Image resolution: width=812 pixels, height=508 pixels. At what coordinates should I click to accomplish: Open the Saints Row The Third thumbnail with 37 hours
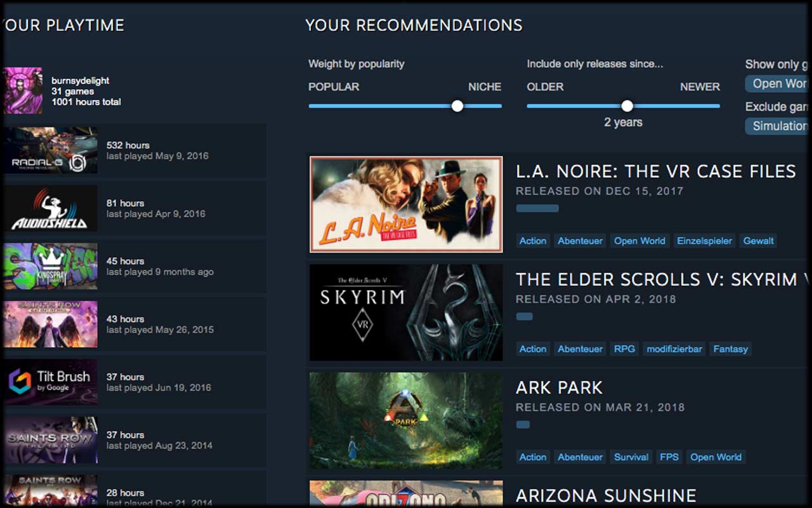point(50,440)
